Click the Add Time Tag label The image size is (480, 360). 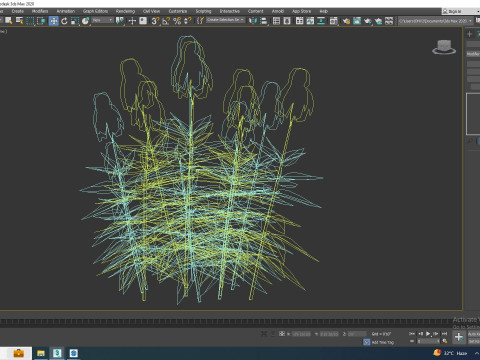[383, 342]
